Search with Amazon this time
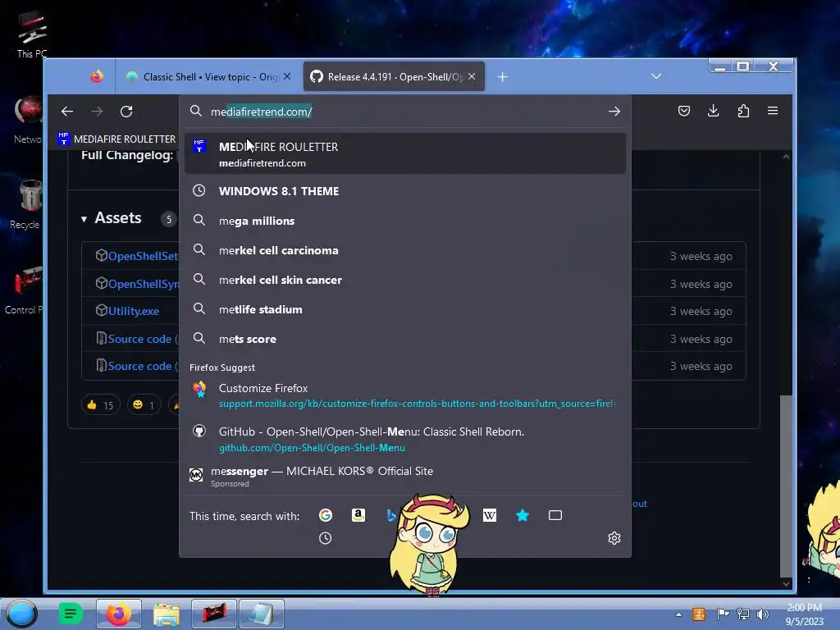This screenshot has width=840, height=630. (x=358, y=515)
